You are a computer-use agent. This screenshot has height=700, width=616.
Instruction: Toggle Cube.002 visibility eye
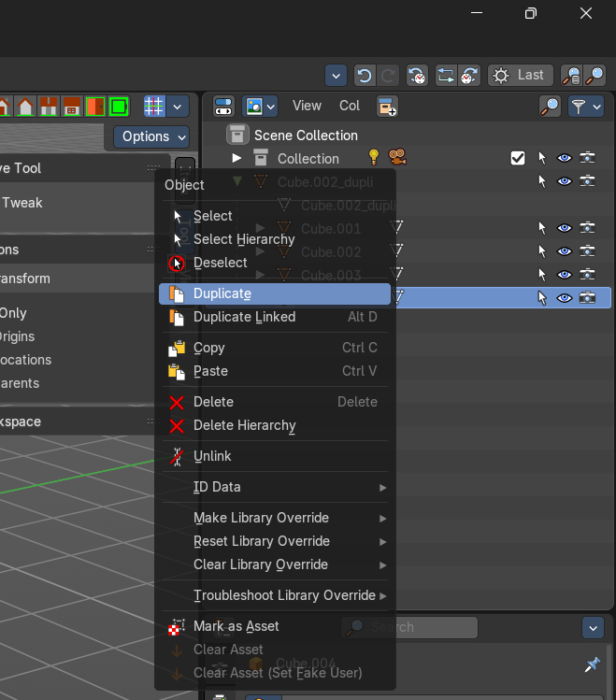point(565,251)
